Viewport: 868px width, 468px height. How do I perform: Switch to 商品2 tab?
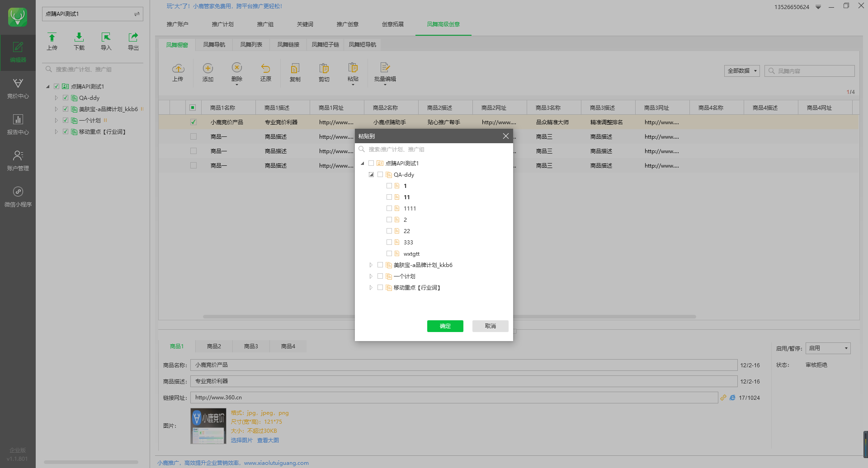pyautogui.click(x=214, y=346)
